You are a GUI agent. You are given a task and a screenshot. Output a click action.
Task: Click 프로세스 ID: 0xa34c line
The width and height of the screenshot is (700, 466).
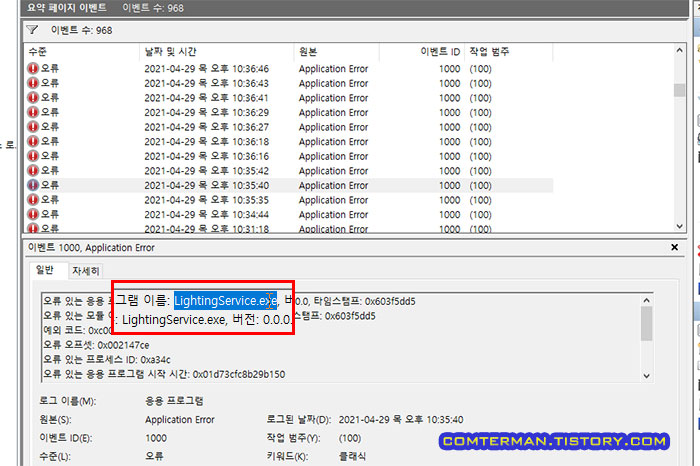pyautogui.click(x=107, y=360)
